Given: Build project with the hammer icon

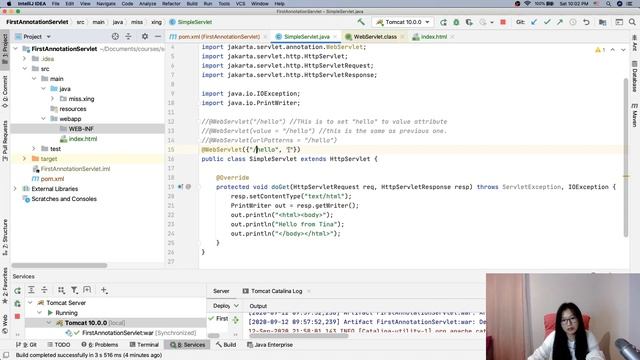Looking at the screenshot, I should pos(361,22).
